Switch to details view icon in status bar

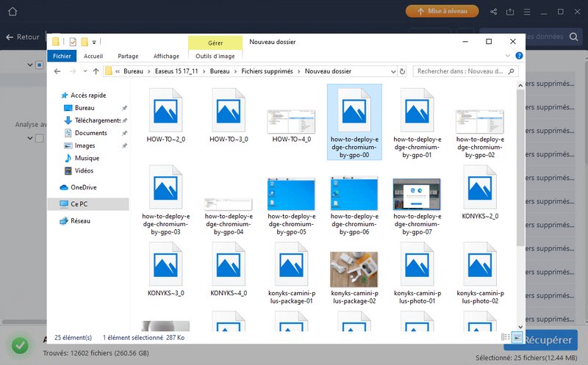click(x=506, y=337)
